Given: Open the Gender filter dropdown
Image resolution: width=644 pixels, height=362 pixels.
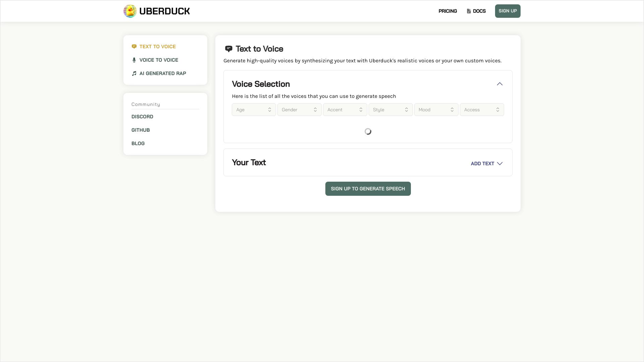Looking at the screenshot, I should 299,110.
